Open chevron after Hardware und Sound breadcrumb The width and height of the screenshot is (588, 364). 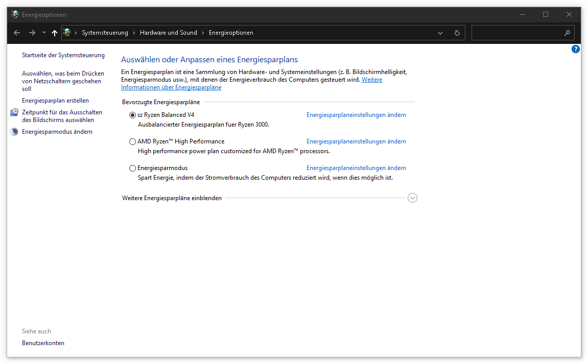[203, 33]
